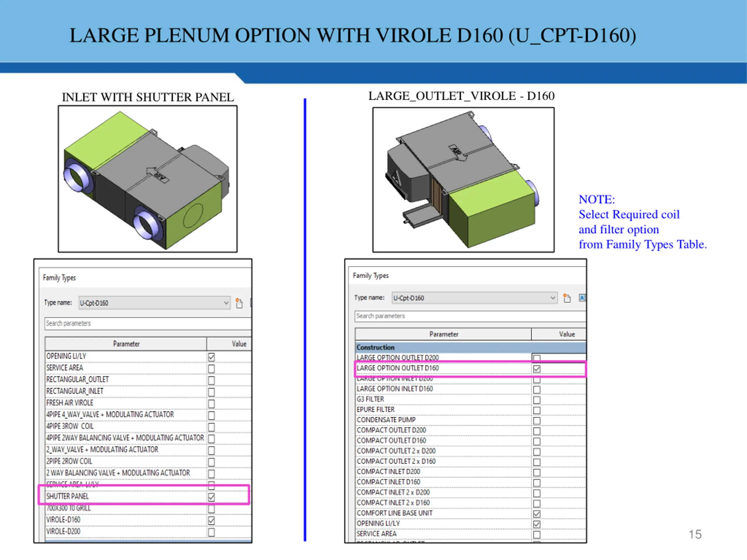Check the 4PIPE 3ROW COIL box
The height and width of the screenshot is (560, 747).
click(x=211, y=427)
